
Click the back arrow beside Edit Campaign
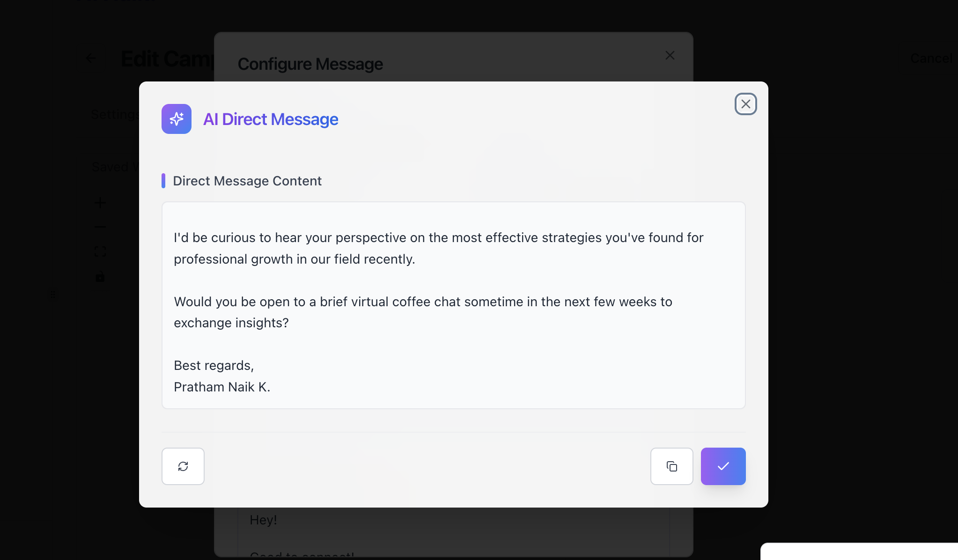click(x=91, y=59)
